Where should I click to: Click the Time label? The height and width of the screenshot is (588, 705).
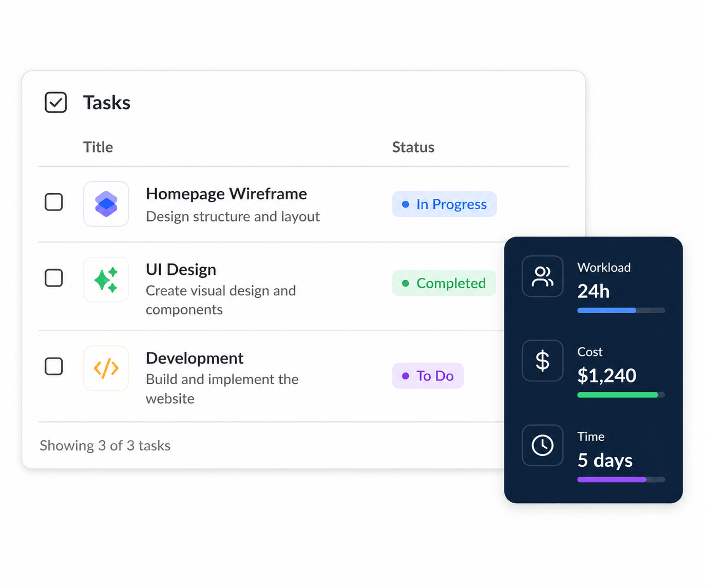point(591,437)
